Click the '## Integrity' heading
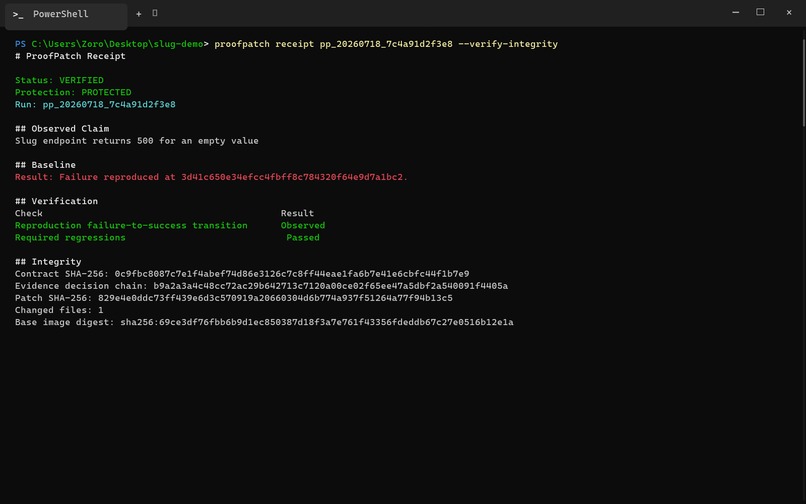The image size is (806, 504). (48, 262)
